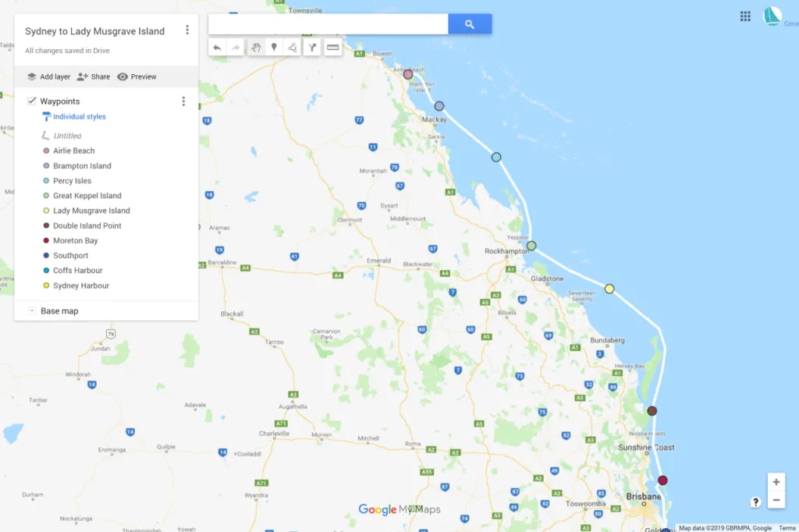Open Individual styles for Waypoints
Image resolution: width=799 pixels, height=532 pixels.
click(x=80, y=117)
